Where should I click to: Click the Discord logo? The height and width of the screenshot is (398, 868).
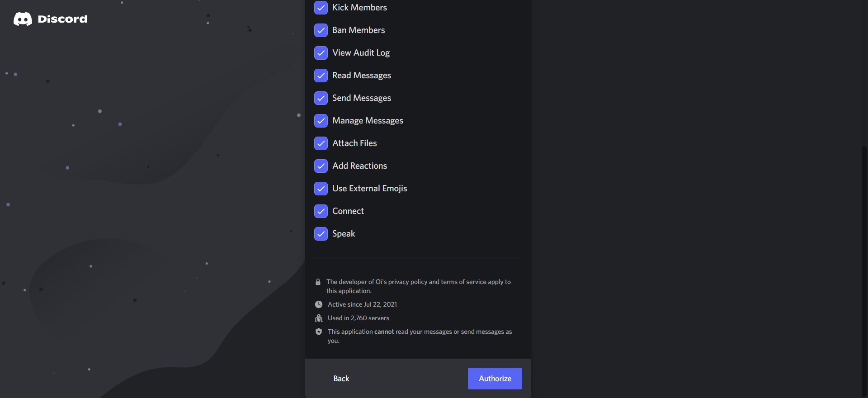51,19
